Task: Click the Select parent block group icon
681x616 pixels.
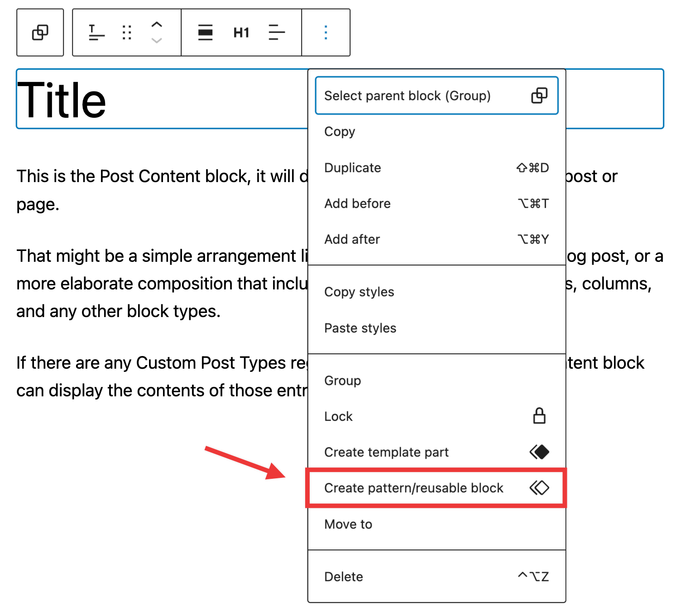Action: (539, 96)
